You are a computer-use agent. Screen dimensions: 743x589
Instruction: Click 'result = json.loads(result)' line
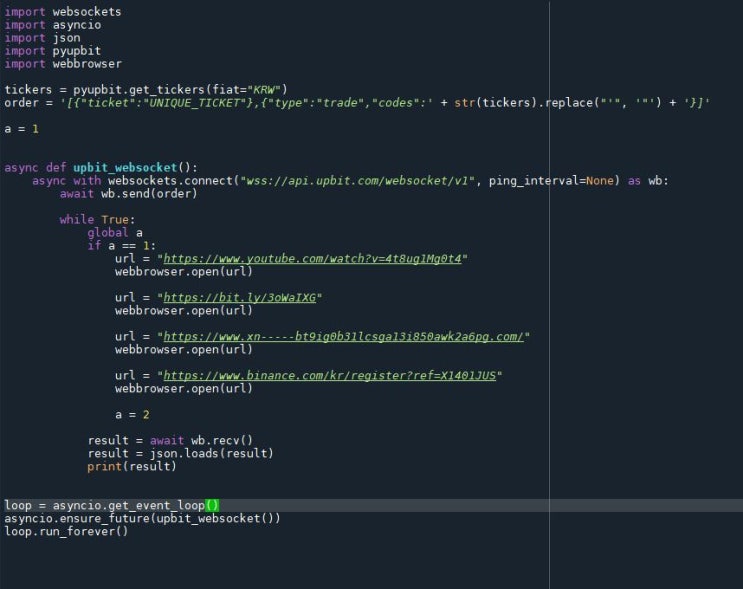(x=181, y=453)
